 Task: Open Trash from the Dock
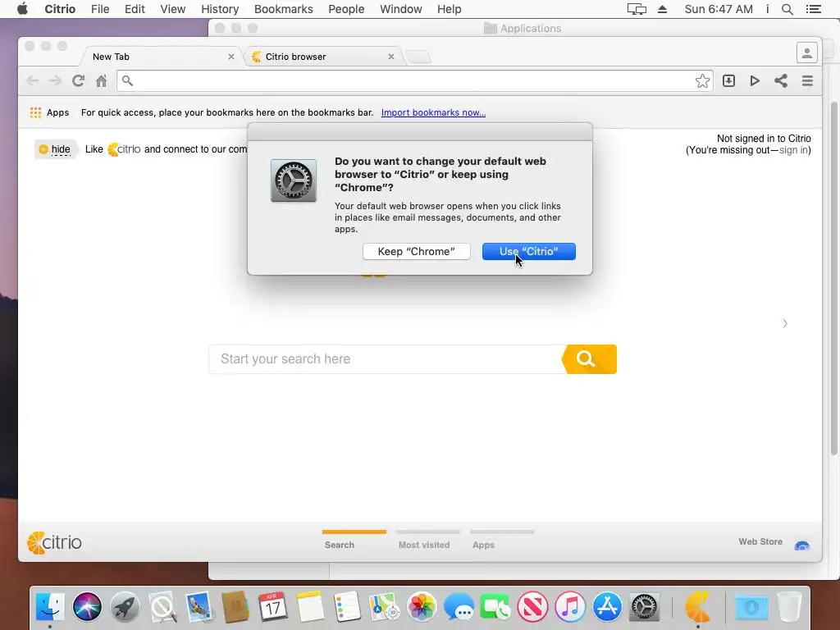pos(789,607)
